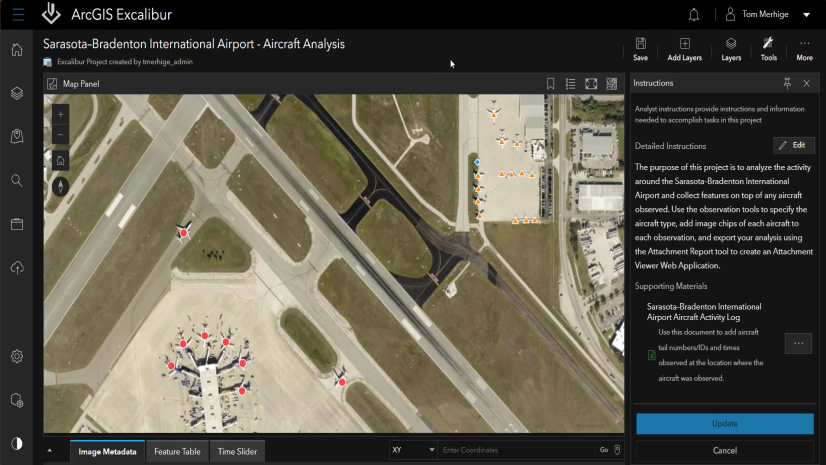Screen dimensions: 826x465
Task: Click the Tom Merhige user avatar
Action: [730, 14]
